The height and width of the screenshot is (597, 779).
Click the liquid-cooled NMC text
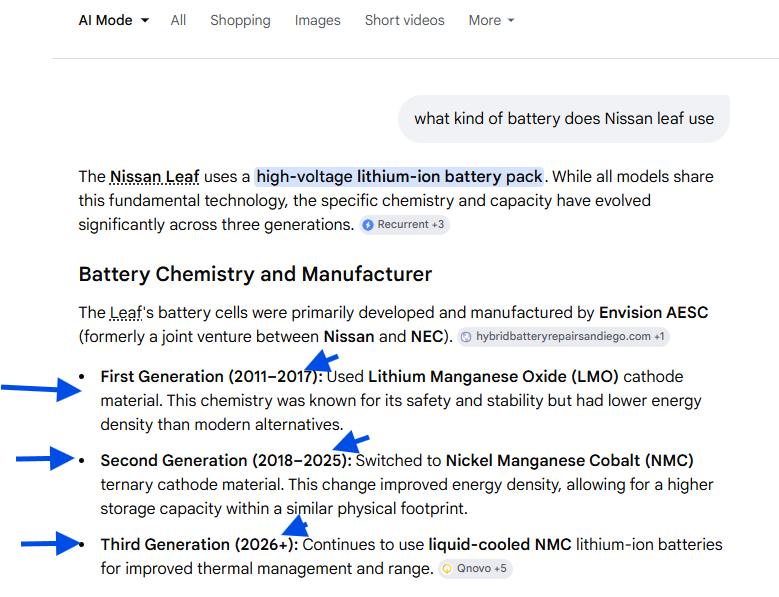500,544
